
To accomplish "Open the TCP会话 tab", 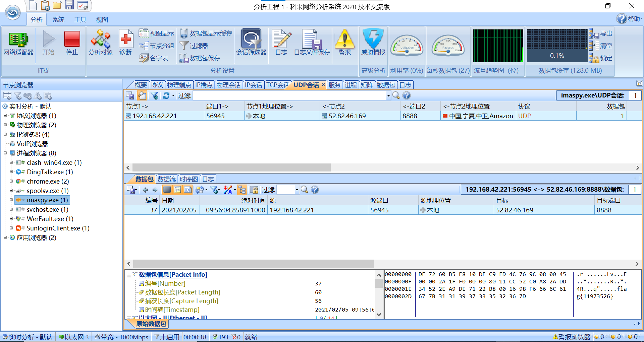I will coord(278,85).
